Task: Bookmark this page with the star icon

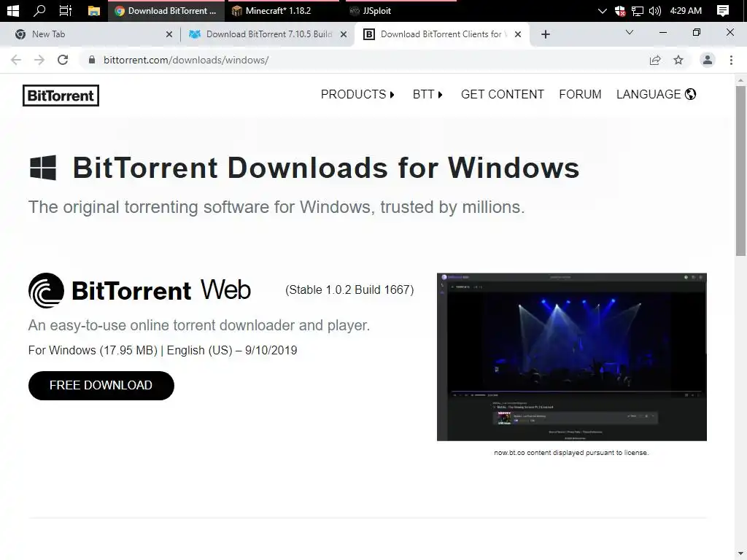Action: (x=678, y=60)
